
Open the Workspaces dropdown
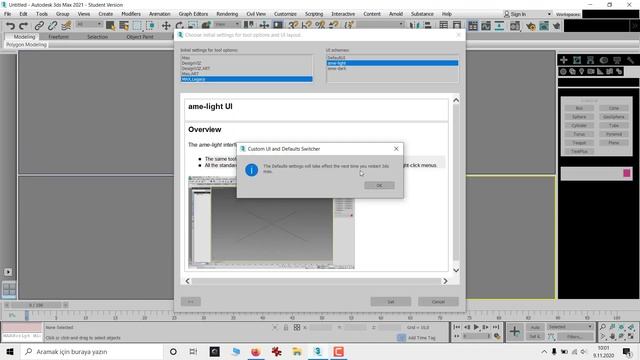click(610, 14)
